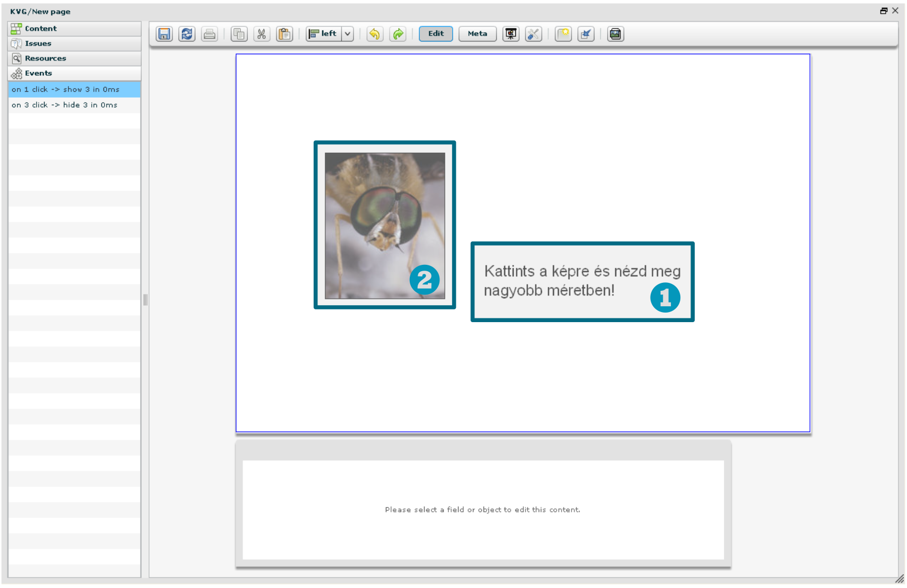Click the Refresh icon in toolbar

[187, 34]
